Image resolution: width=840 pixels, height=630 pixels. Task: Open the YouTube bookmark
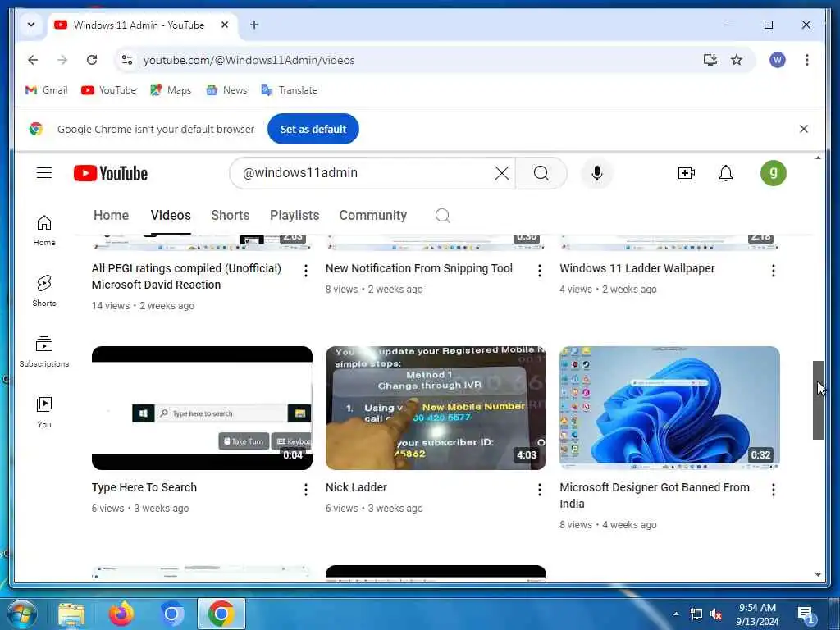tap(109, 90)
